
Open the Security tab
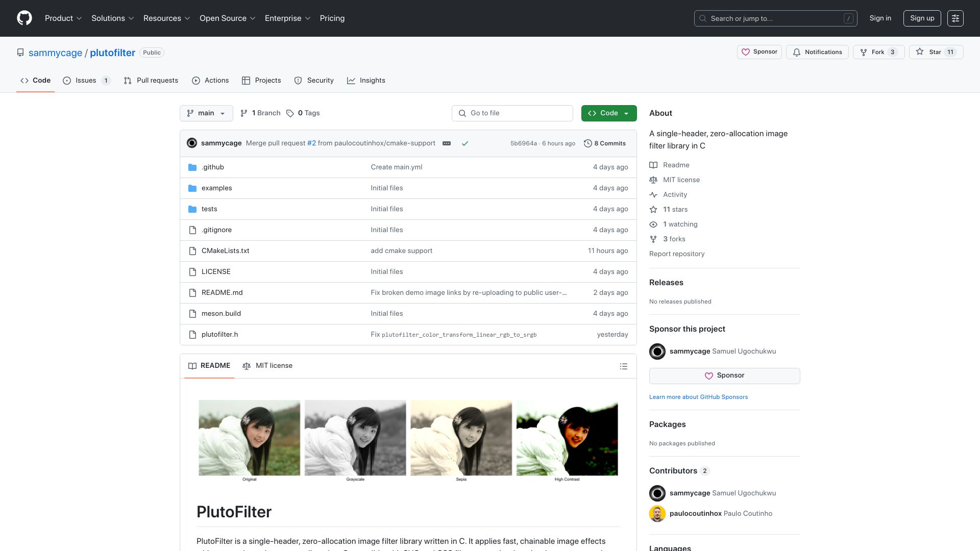coord(314,81)
